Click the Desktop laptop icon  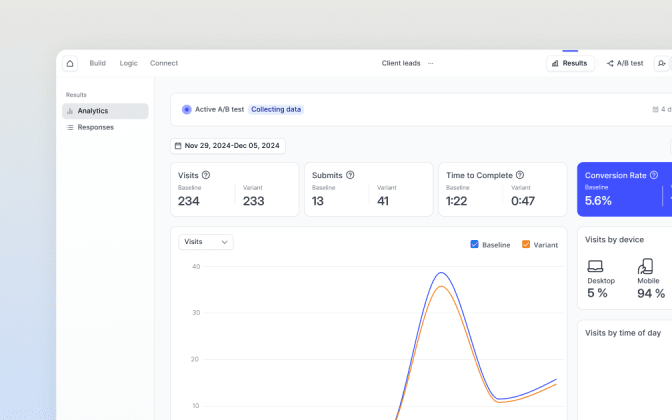[x=595, y=266]
